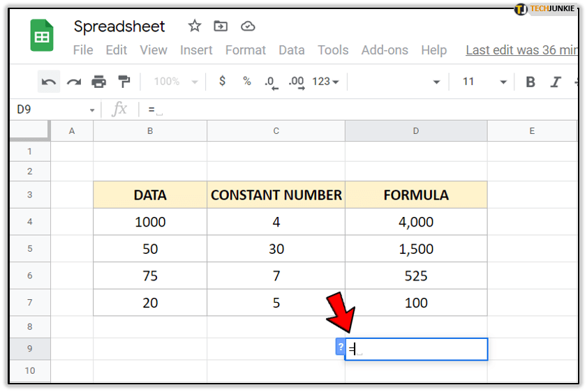Select column D header
Viewport: 587px width, 392px height.
click(x=415, y=130)
